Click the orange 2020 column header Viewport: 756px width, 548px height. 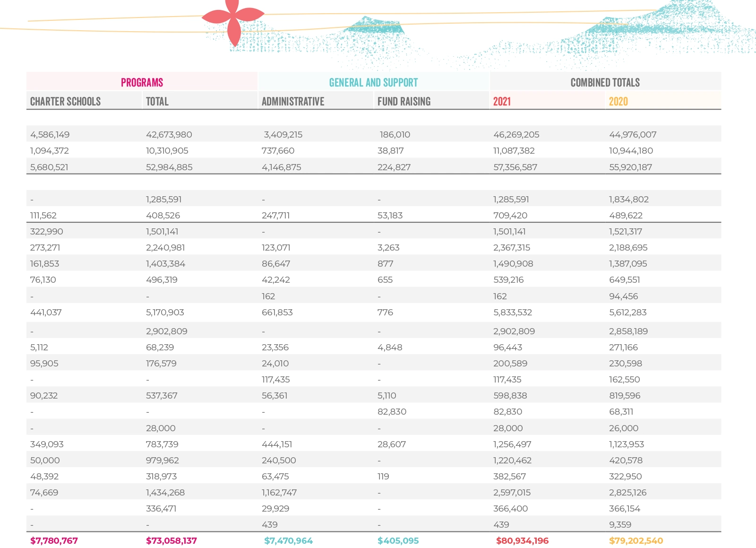618,102
